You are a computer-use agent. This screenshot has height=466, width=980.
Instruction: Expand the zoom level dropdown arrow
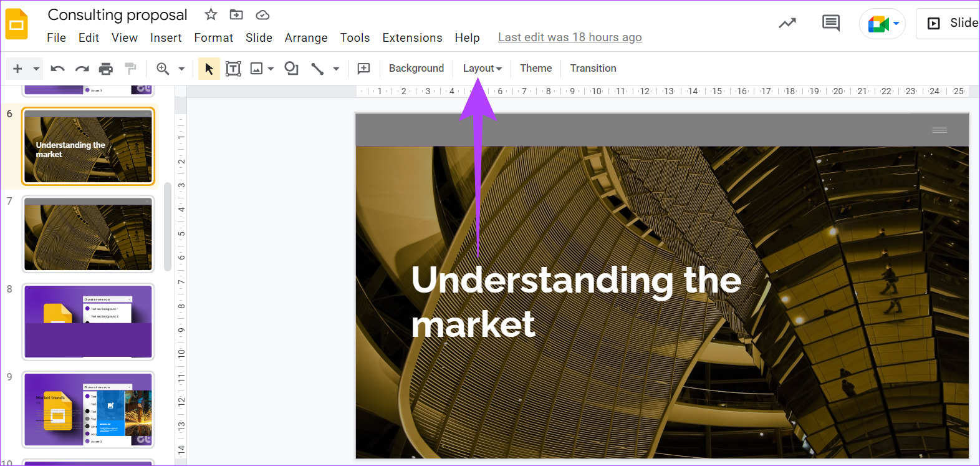tap(181, 69)
